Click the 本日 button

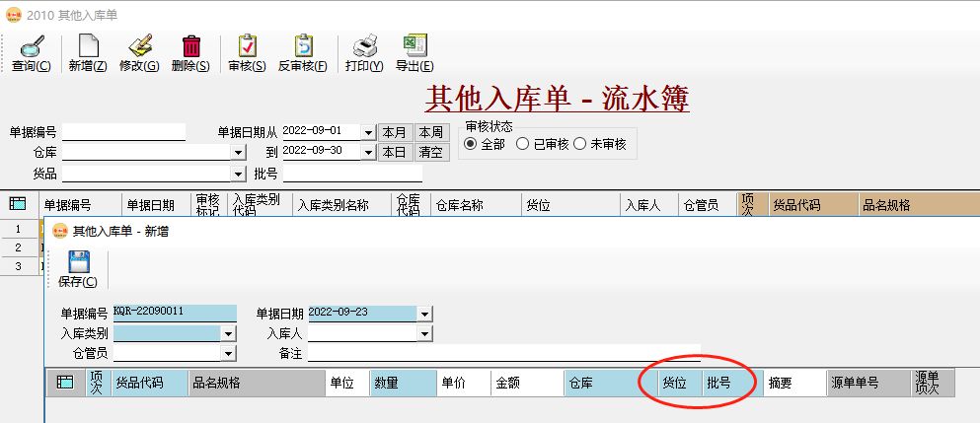(x=395, y=152)
